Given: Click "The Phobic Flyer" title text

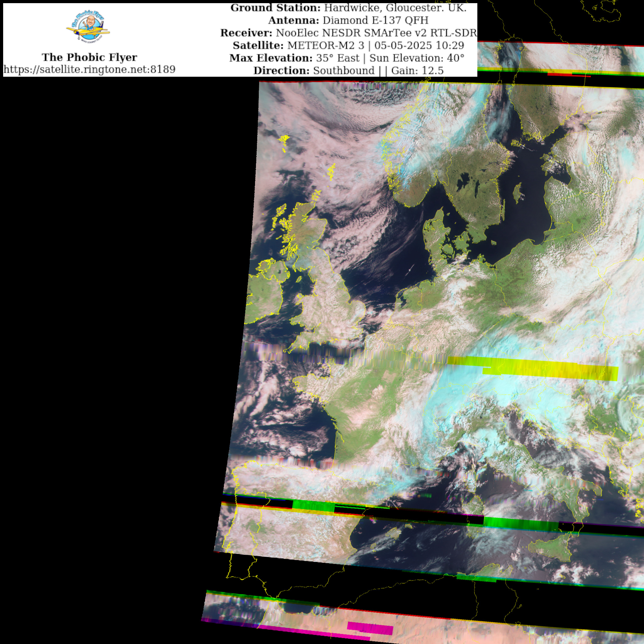Looking at the screenshot, I should click(x=89, y=57).
